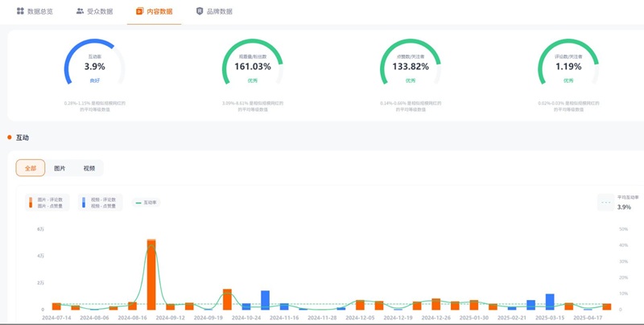This screenshot has height=325, width=644.
Task: Select the 全部 filter button
Action: (x=31, y=168)
